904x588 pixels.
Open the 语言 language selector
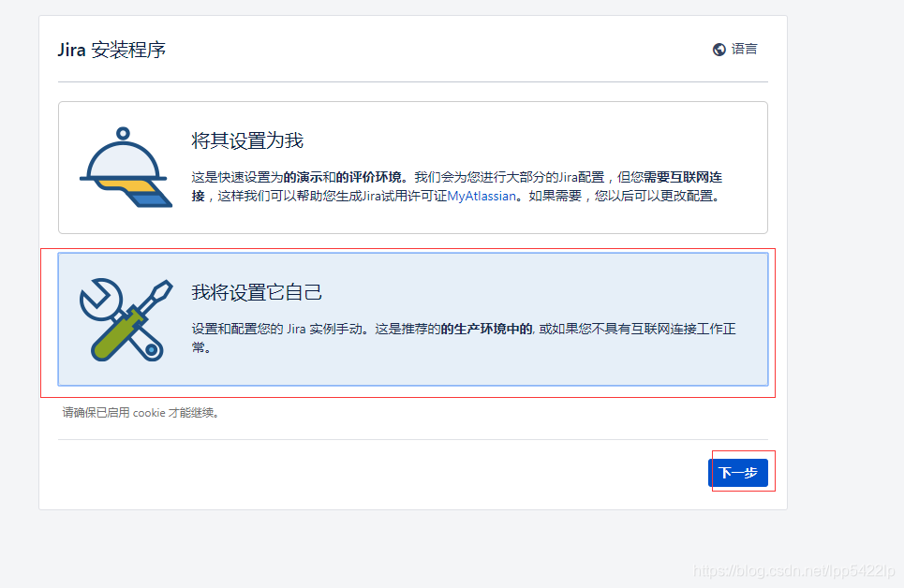735,50
